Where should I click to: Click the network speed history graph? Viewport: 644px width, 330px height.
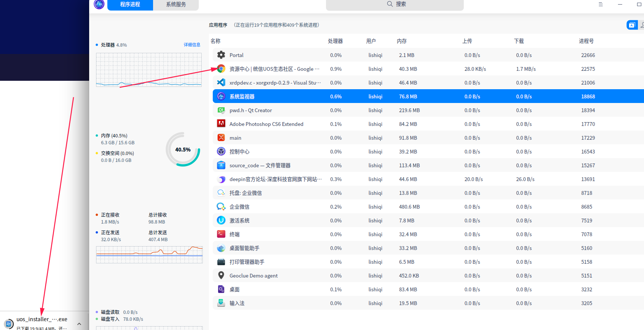[x=149, y=255]
